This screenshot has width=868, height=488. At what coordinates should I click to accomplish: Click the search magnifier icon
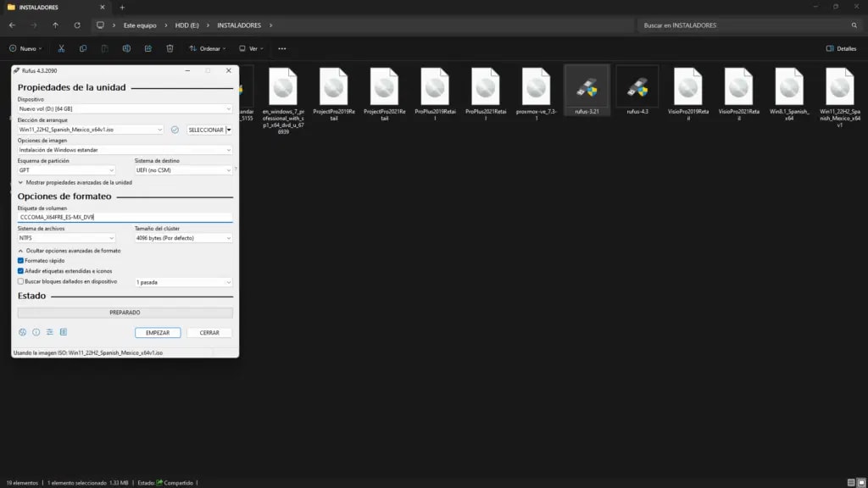pyautogui.click(x=854, y=25)
